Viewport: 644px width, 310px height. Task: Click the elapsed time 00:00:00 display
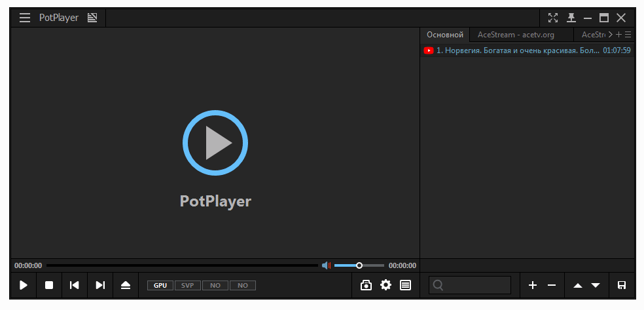click(x=28, y=265)
